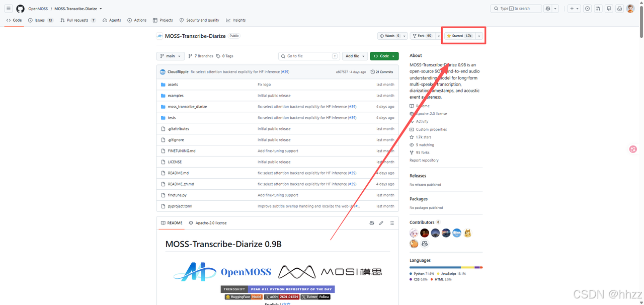Open the Copilot dropdown arrow
The width and height of the screenshot is (644, 305).
[x=555, y=9]
